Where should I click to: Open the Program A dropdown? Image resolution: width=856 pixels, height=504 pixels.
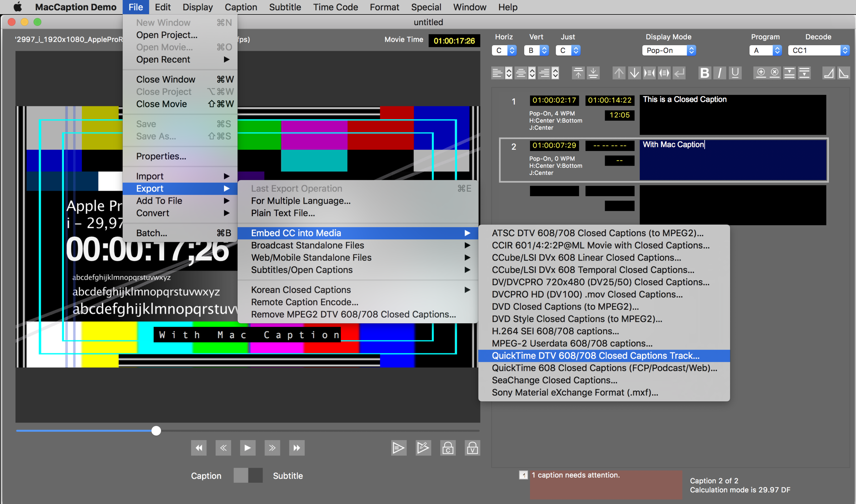766,50
